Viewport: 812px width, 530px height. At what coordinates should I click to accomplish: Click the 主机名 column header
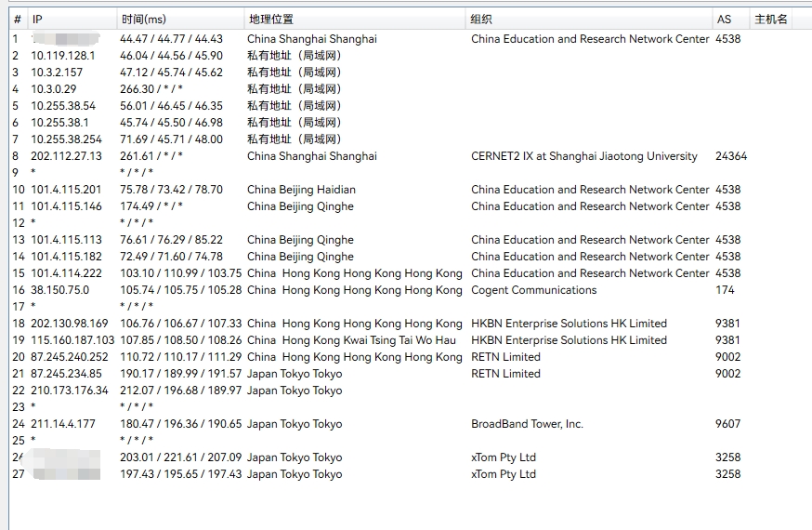pos(771,19)
